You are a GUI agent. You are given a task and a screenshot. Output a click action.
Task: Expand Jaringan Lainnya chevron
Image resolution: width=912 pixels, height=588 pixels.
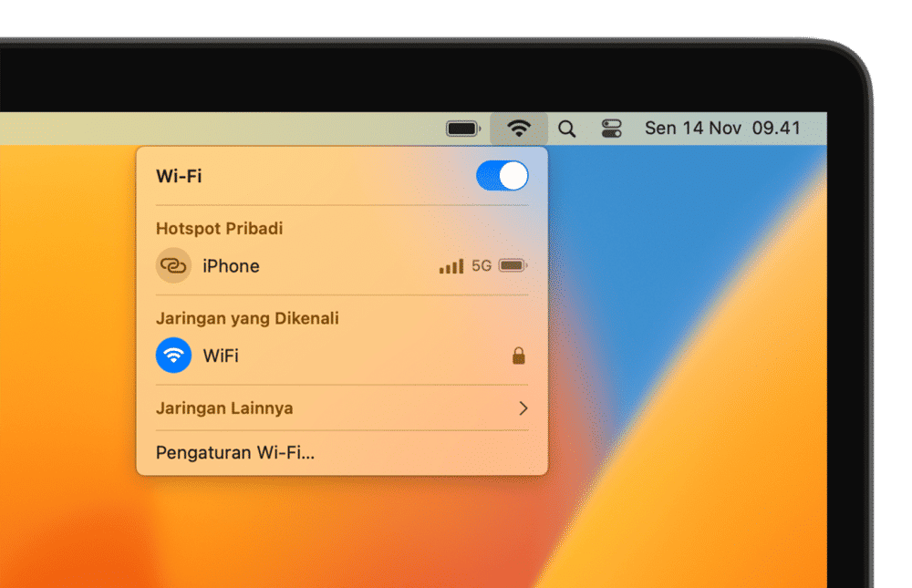523,408
